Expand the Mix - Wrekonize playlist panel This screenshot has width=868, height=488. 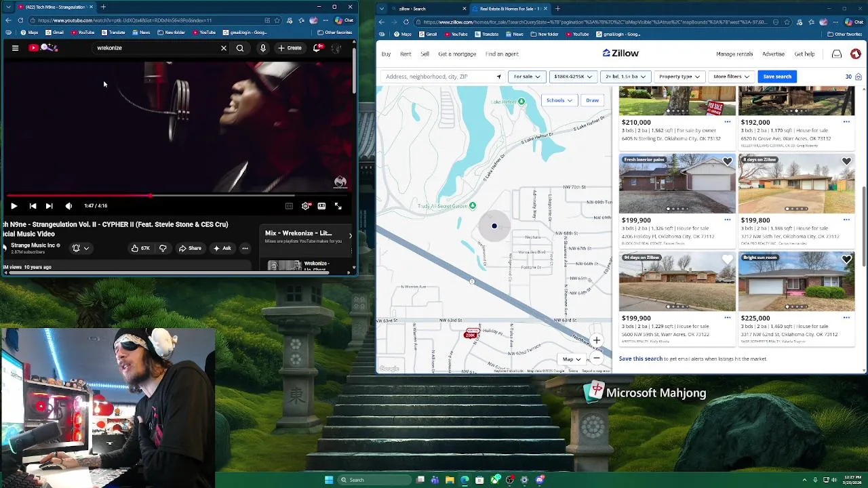click(351, 236)
